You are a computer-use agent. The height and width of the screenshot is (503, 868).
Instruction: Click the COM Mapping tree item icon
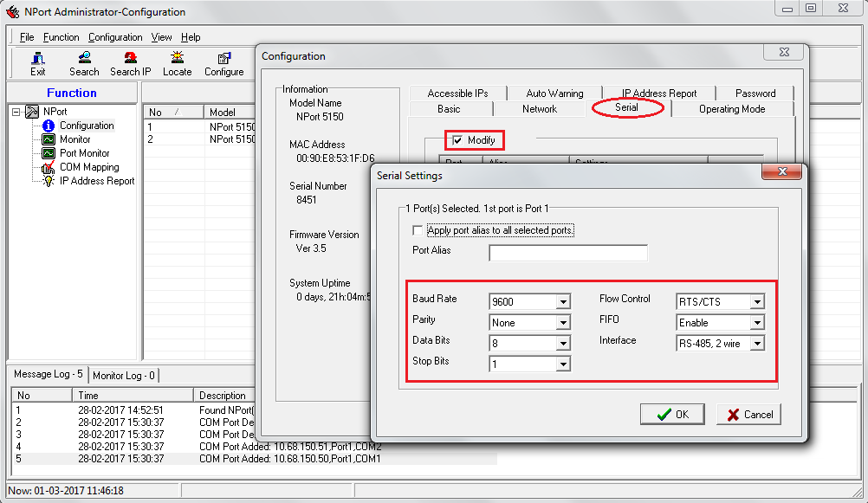[49, 167]
